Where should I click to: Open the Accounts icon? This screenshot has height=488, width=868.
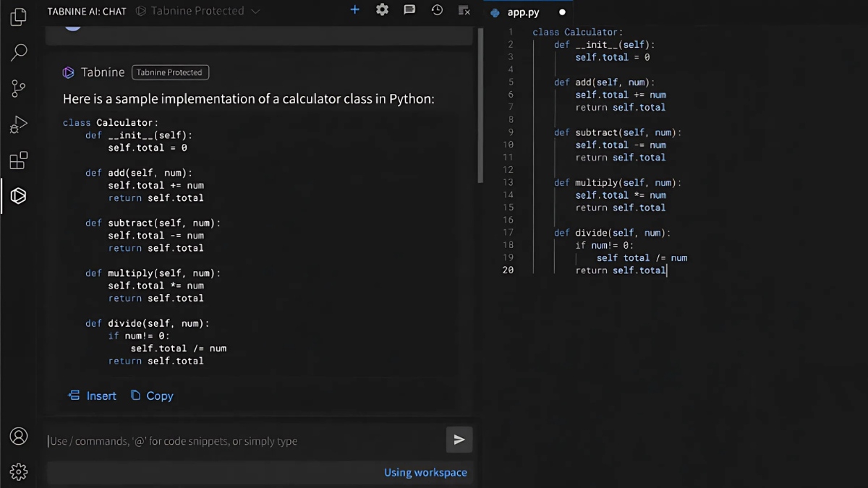click(x=18, y=436)
